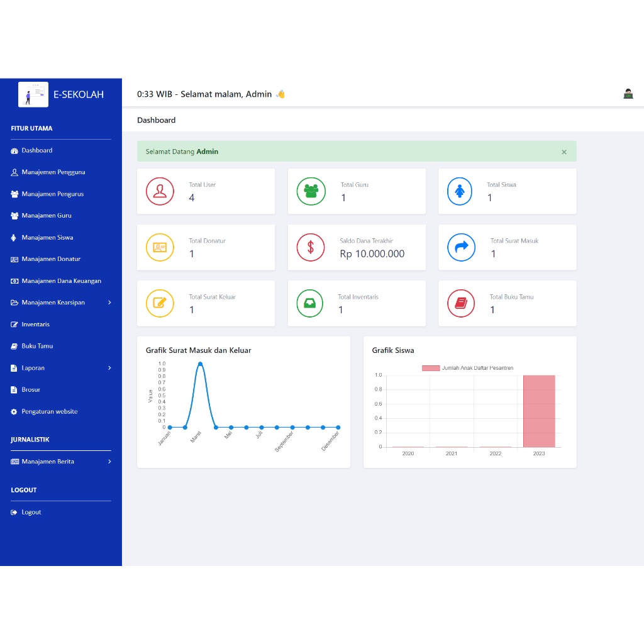This screenshot has width=644, height=644.
Task: Click the 0:33 WIB greeting text
Action: point(204,94)
